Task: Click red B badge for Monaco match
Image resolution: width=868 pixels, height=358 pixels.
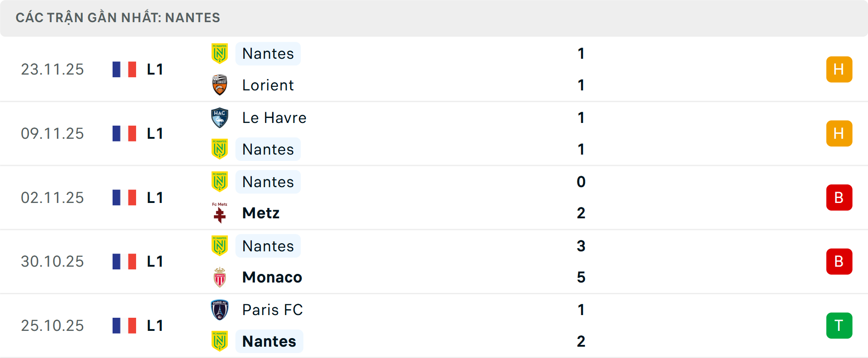Action: point(839,261)
